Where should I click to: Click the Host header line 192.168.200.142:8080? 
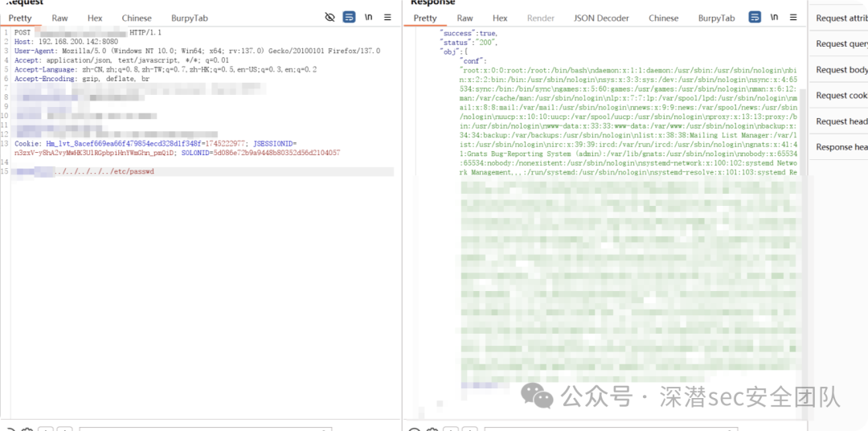coord(67,42)
